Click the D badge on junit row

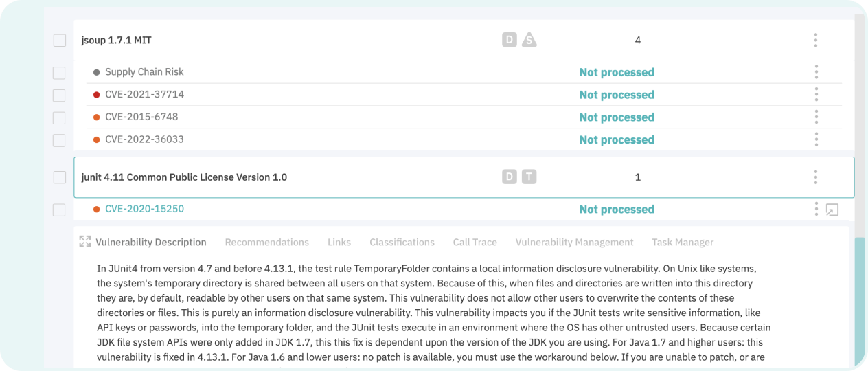pyautogui.click(x=509, y=177)
